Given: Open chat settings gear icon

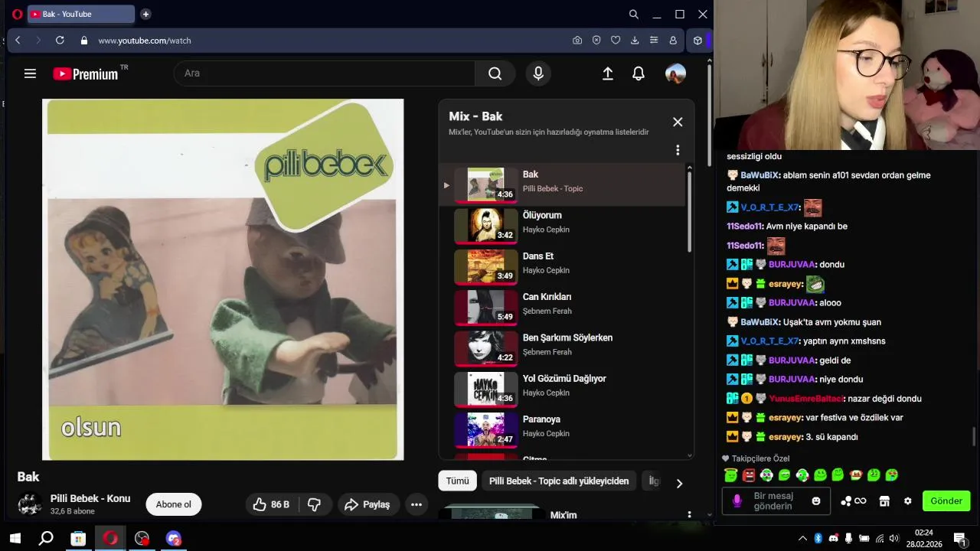Looking at the screenshot, I should (x=908, y=501).
